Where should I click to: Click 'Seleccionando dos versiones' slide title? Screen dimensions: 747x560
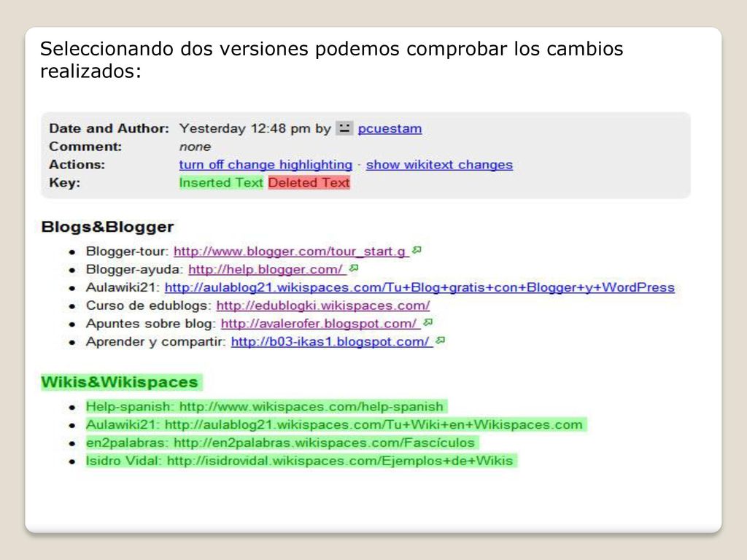[x=332, y=60]
